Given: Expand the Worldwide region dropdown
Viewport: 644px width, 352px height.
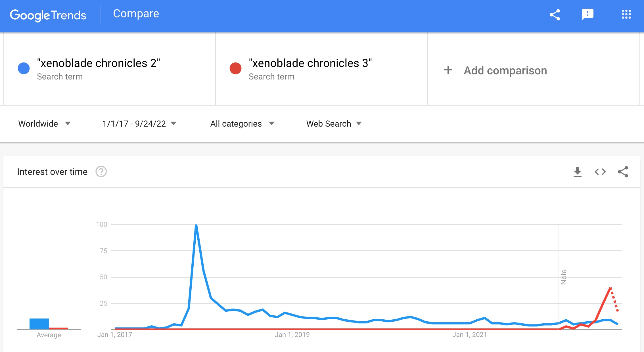Looking at the screenshot, I should (x=44, y=123).
